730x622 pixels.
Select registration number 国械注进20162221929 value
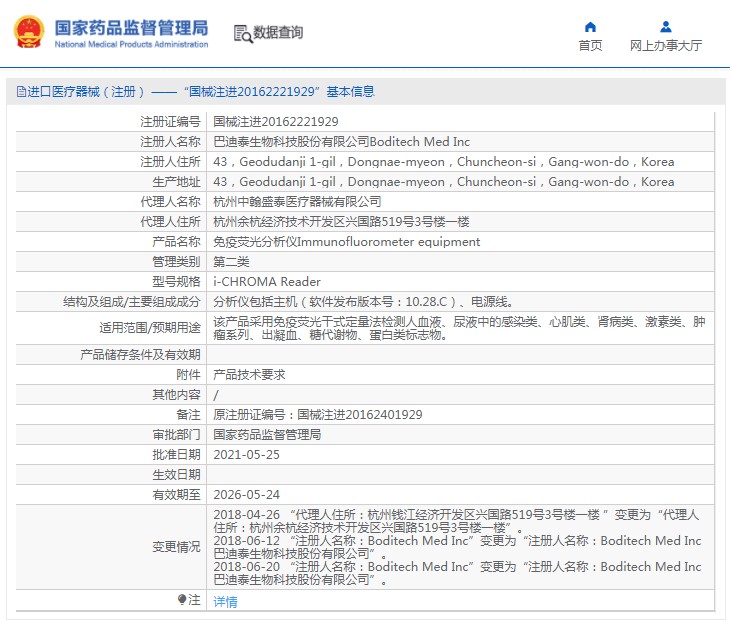click(276, 122)
